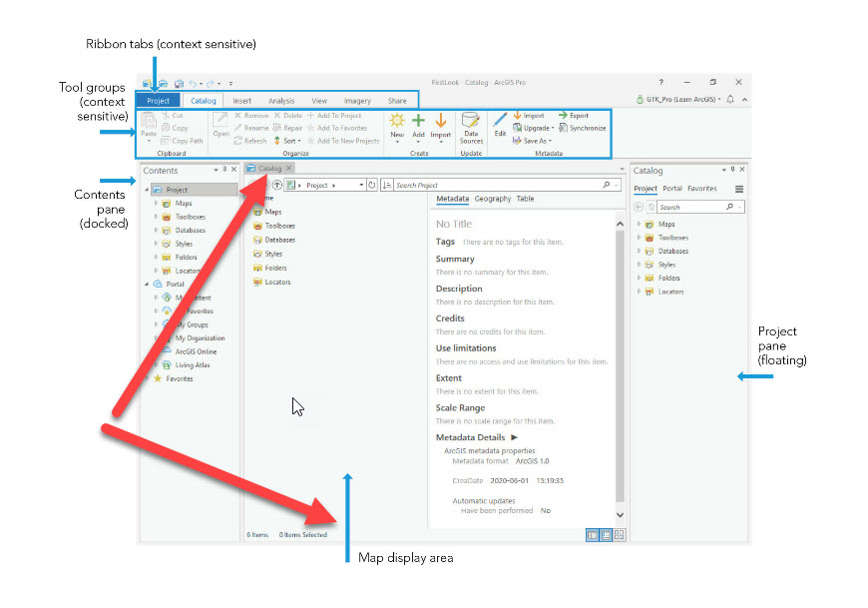
Task: Switch to the tiles view at bottom right
Action: click(x=619, y=535)
